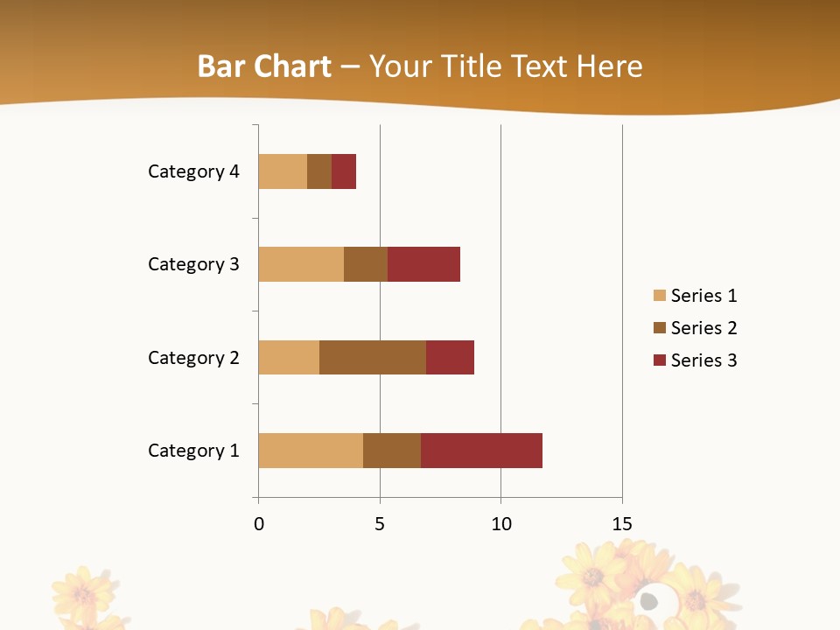Image resolution: width=840 pixels, height=630 pixels.
Task: Click the slide title text
Action: click(420, 66)
